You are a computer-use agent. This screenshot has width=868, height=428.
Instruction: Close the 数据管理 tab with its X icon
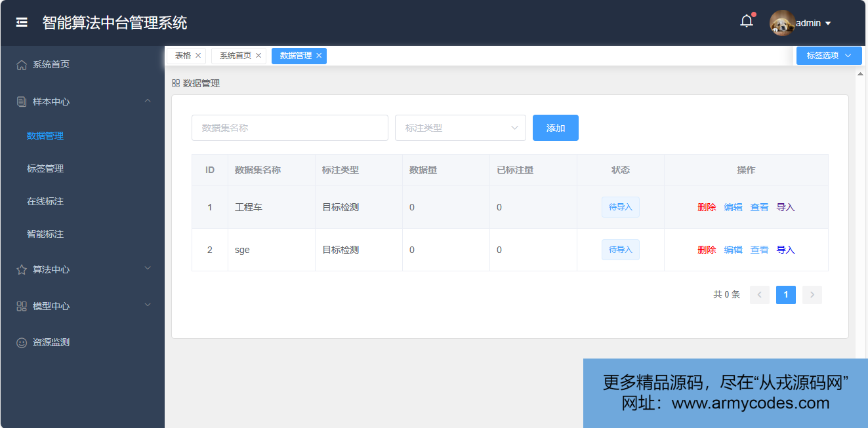coord(319,56)
